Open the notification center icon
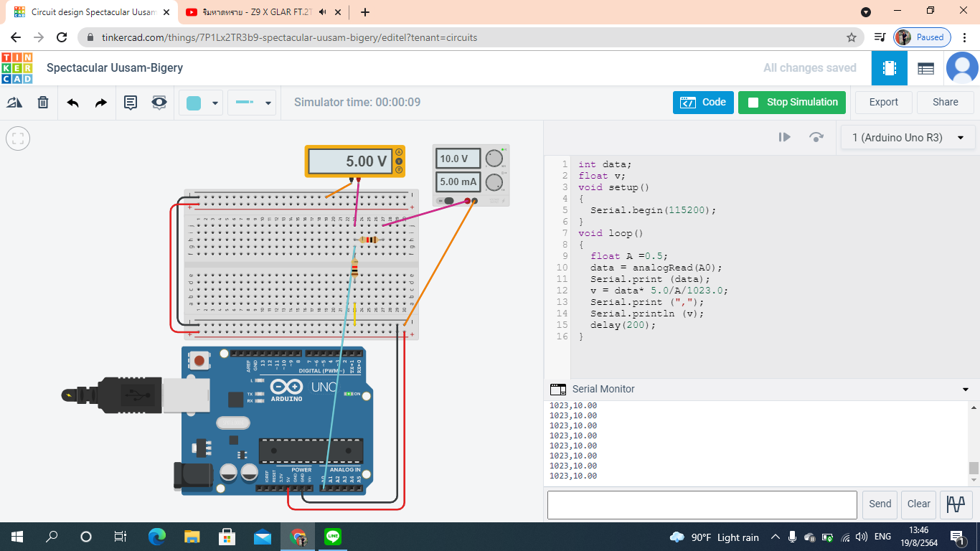 coord(957,537)
